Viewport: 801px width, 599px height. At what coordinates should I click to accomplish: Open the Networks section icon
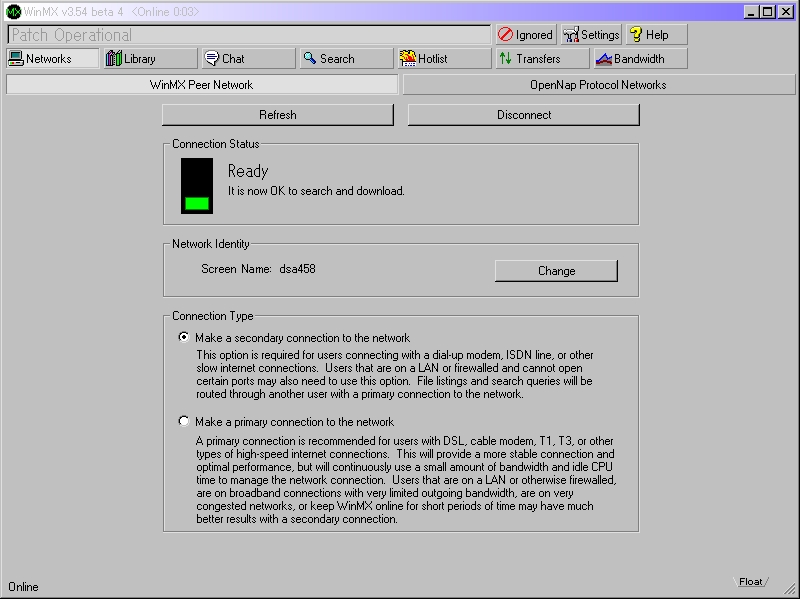16,59
